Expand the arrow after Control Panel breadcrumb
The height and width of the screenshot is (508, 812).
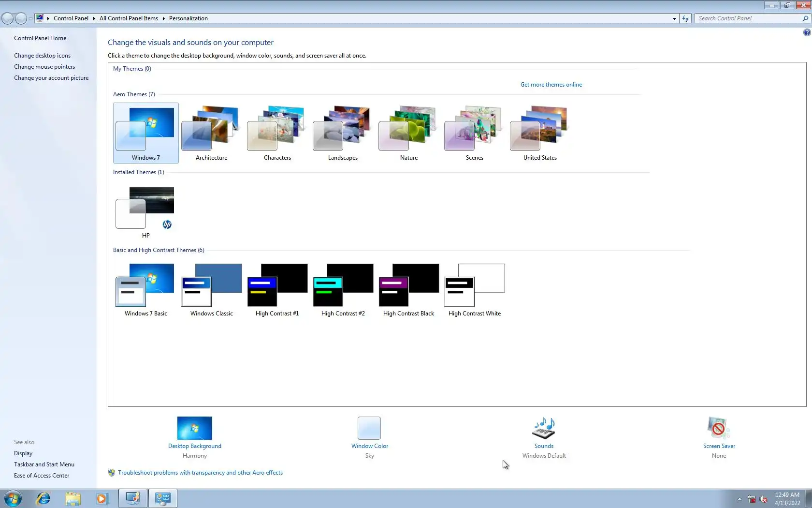[x=94, y=18]
